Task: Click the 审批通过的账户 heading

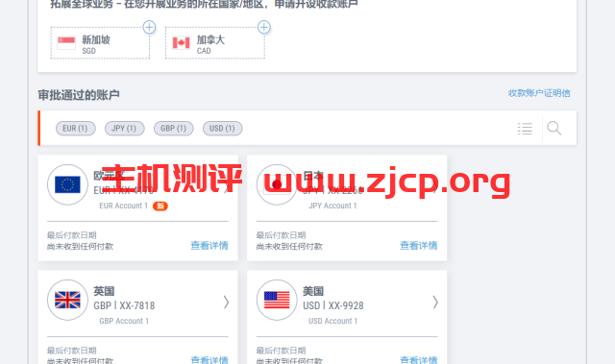Action: click(x=79, y=95)
